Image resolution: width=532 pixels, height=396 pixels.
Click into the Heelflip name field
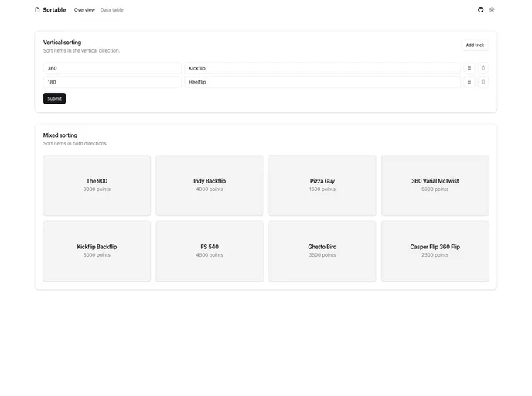click(x=322, y=82)
